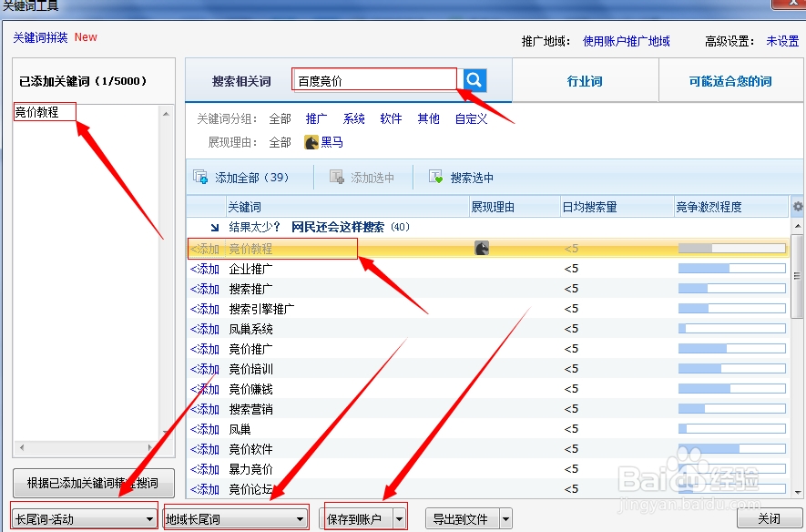Click the 添加选中 icon

[337, 178]
